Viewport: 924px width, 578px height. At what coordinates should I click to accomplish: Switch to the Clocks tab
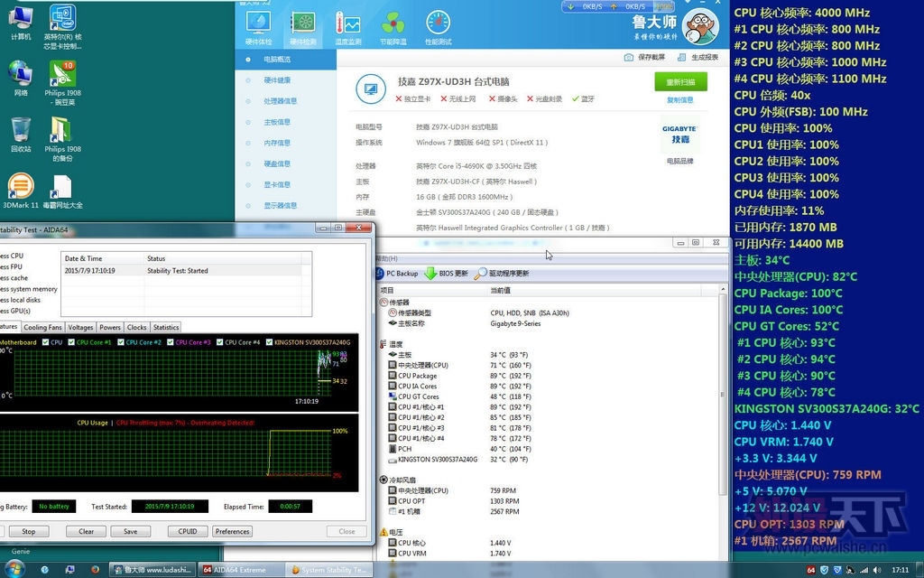[x=137, y=327]
